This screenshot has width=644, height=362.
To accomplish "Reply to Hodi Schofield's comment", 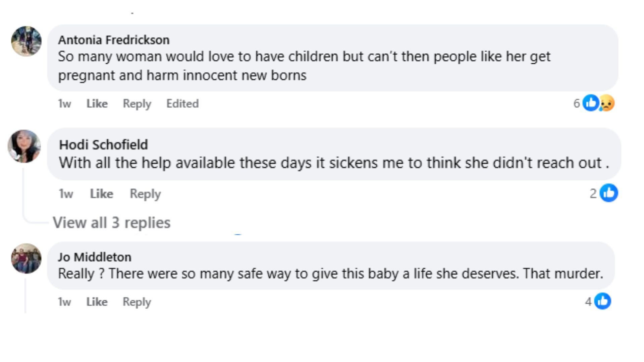I will pos(145,194).
